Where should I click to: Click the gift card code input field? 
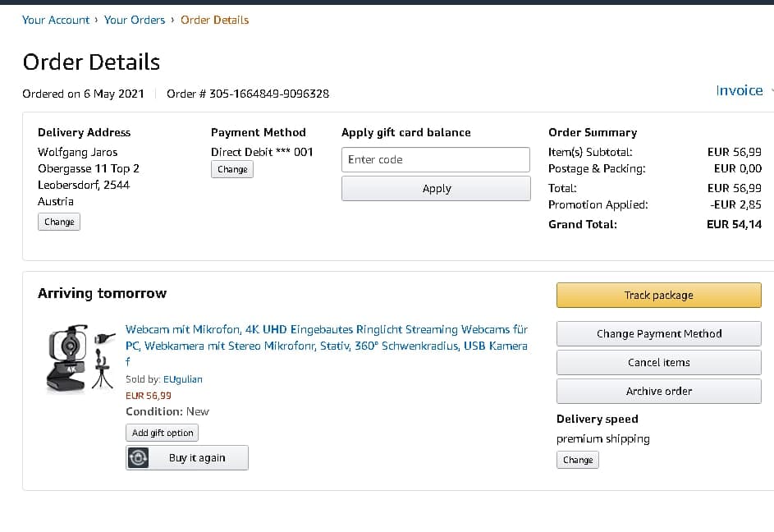point(436,159)
